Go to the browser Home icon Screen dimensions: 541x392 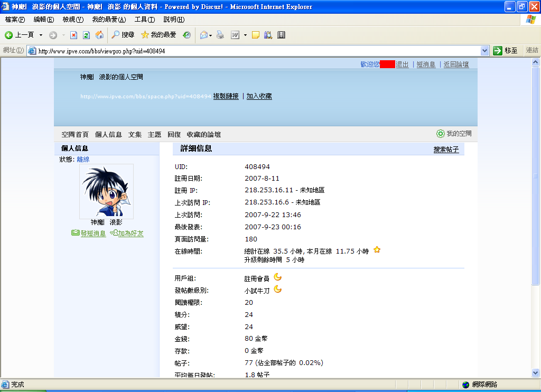click(99, 35)
